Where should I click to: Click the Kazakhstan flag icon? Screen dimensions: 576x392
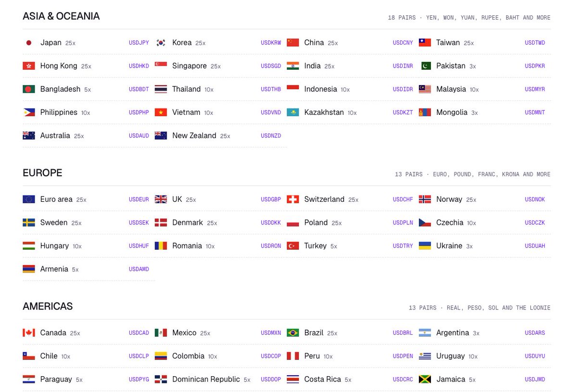293,112
